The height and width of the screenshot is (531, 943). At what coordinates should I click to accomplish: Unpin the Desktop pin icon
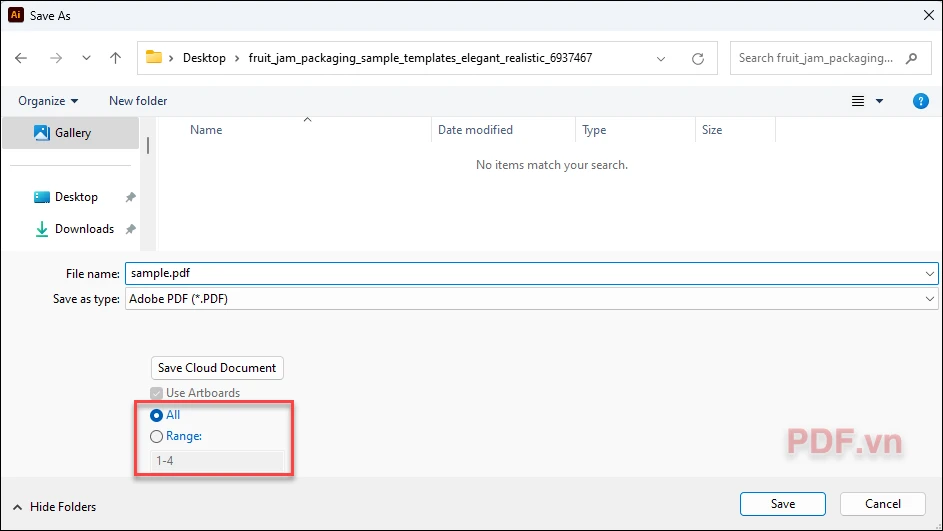[130, 197]
